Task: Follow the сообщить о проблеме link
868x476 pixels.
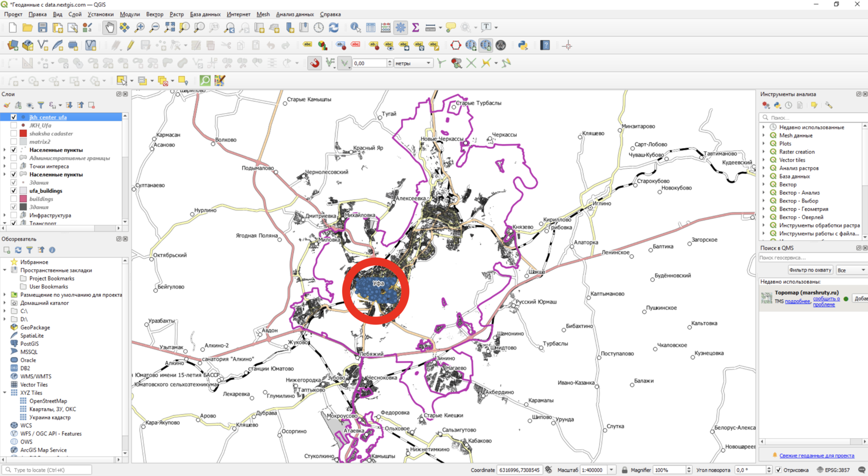Action: coord(826,301)
